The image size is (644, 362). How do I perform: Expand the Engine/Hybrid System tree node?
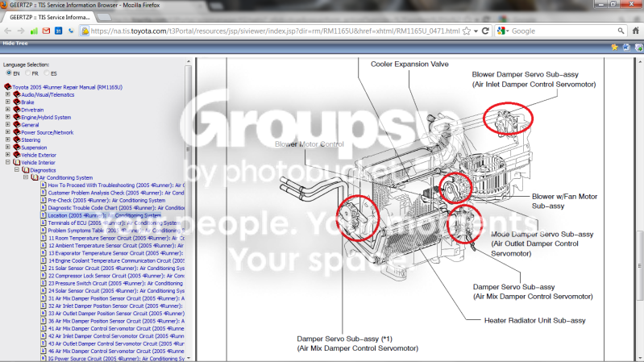[7, 117]
